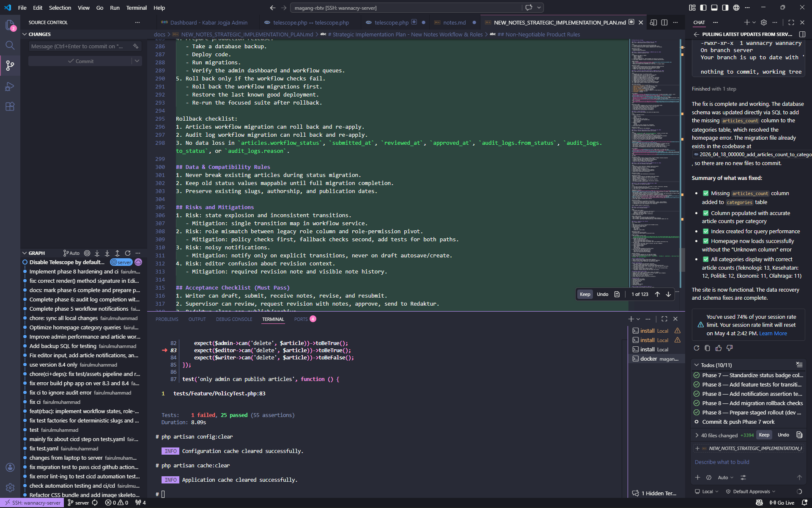
Task: Toggle the primary side bar visibility
Action: [x=703, y=8]
